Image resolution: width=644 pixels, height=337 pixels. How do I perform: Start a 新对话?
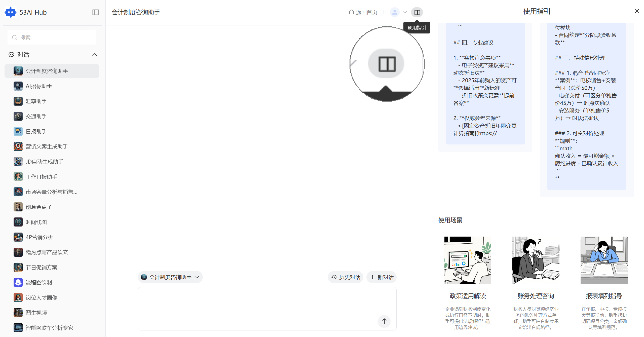pos(382,277)
